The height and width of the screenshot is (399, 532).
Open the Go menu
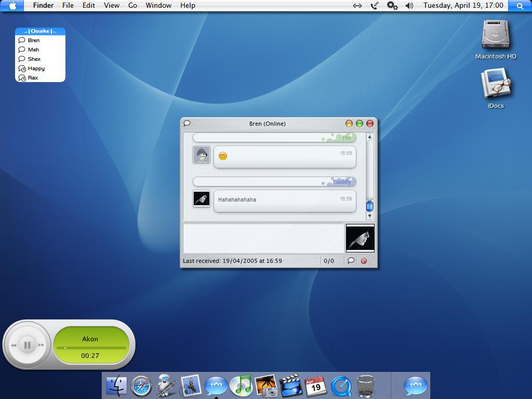[x=132, y=5]
